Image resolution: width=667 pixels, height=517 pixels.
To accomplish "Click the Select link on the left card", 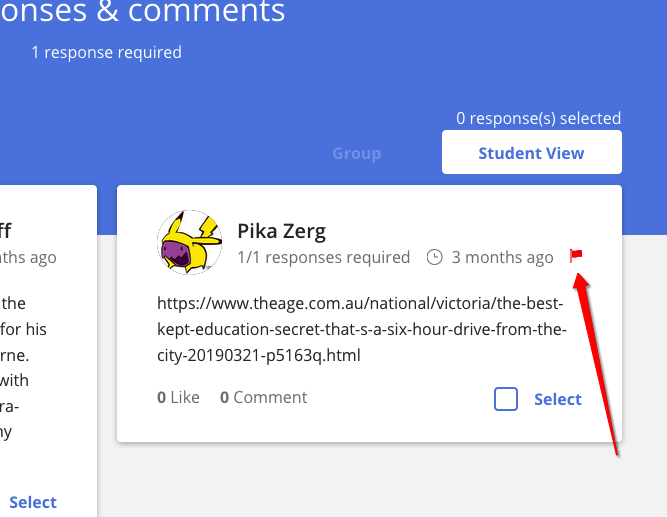I will point(33,503).
